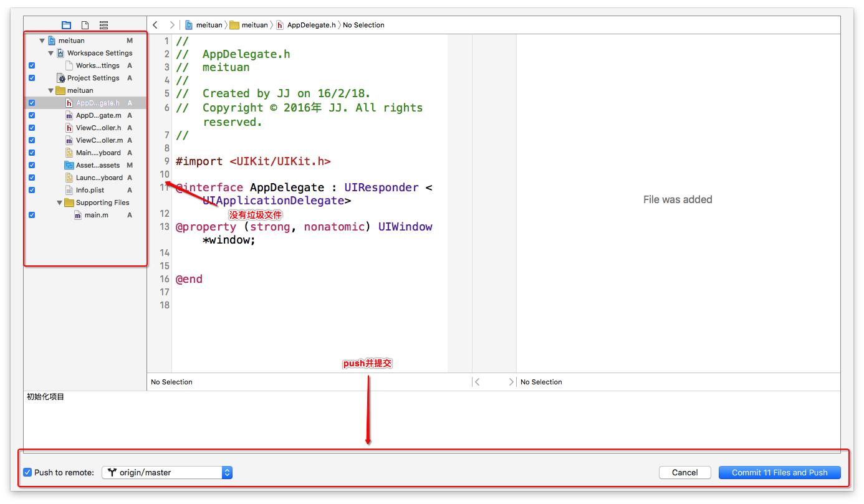This screenshot has width=864, height=504.
Task: Open No Selection jump bar item at top
Action: 363,25
